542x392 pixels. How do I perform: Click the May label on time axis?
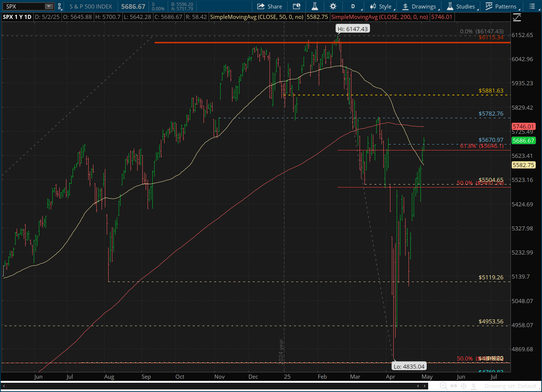pyautogui.click(x=427, y=377)
